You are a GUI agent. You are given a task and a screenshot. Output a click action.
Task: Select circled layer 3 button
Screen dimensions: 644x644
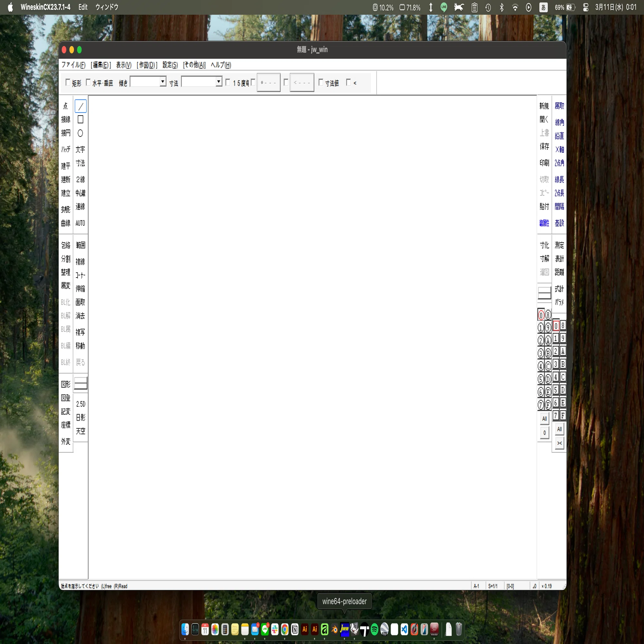pyautogui.click(x=541, y=353)
